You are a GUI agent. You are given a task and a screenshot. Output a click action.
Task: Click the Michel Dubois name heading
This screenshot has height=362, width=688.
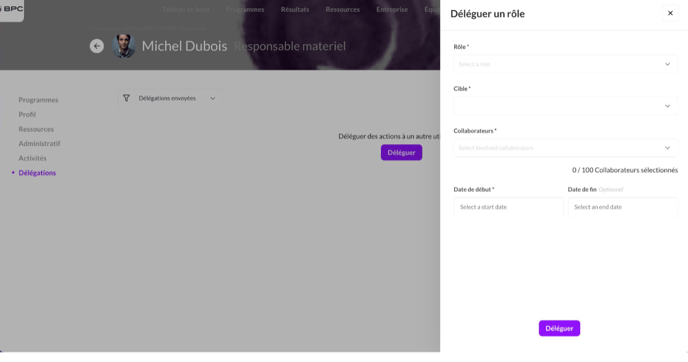pos(184,46)
